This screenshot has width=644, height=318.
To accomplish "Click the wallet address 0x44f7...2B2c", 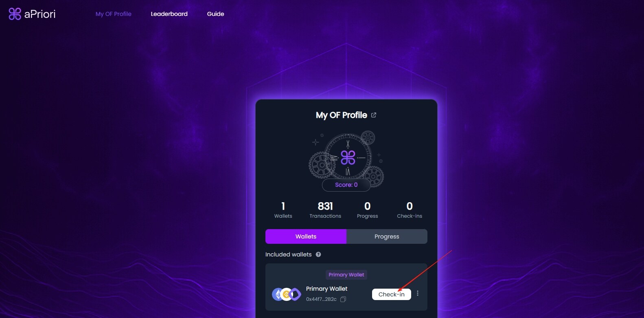I will (321, 299).
